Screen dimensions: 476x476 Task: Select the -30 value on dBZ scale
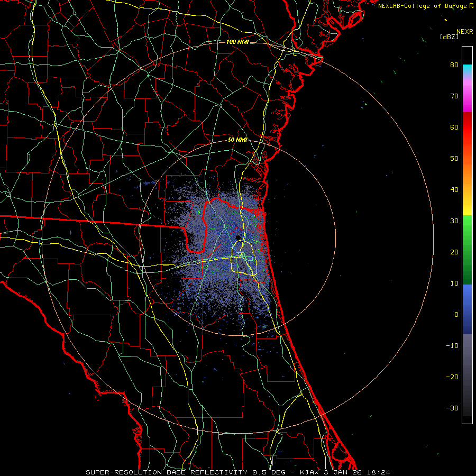[452, 408]
